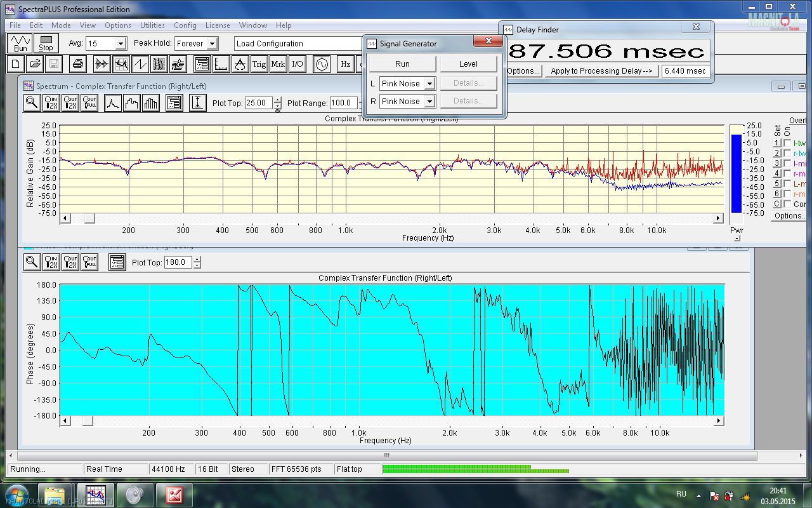
Task: Open L channel Pink Noise dropdown
Action: (429, 84)
